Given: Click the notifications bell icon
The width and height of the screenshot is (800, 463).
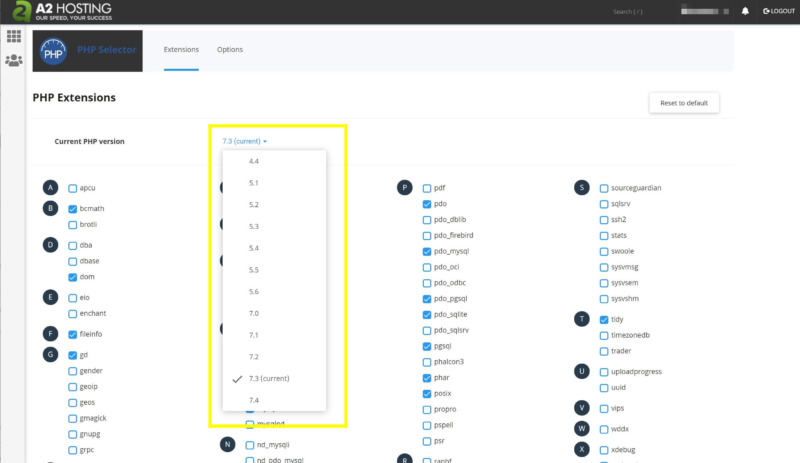Looking at the screenshot, I should (x=745, y=12).
